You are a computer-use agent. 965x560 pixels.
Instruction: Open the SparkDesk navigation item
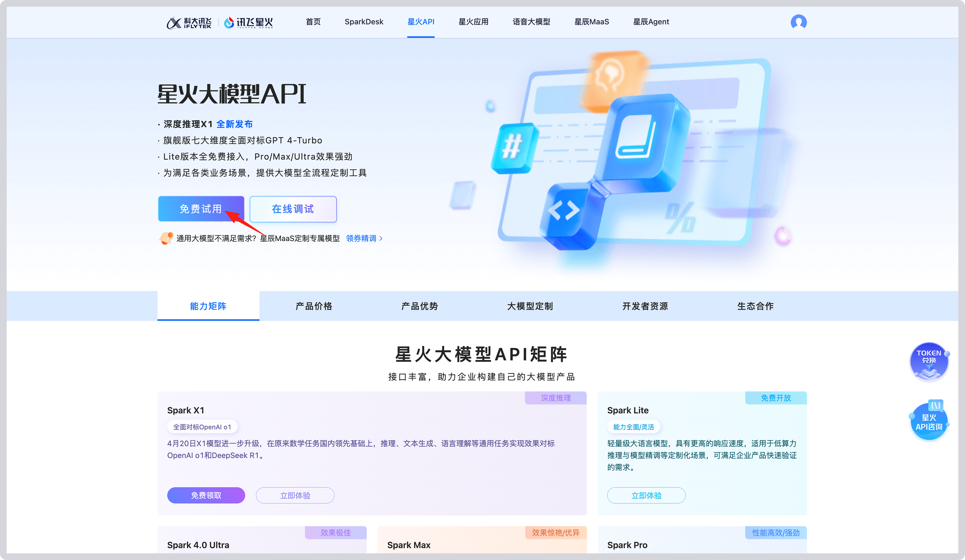pyautogui.click(x=364, y=22)
